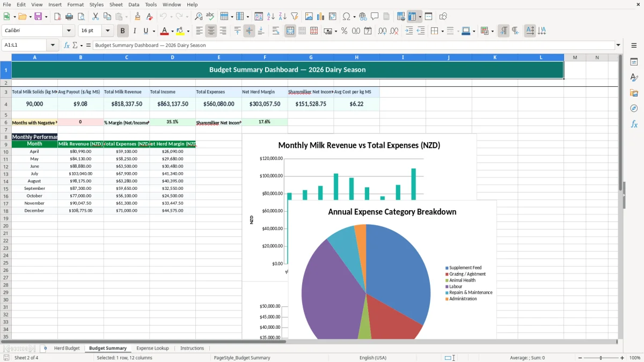The height and width of the screenshot is (362, 644).
Task: Click the Cut scissors icon
Action: 96,17
